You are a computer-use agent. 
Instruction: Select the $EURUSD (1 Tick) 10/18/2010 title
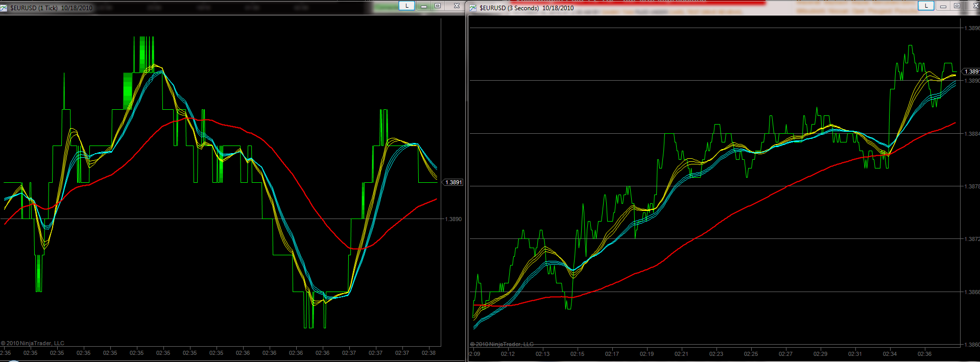pos(51,8)
